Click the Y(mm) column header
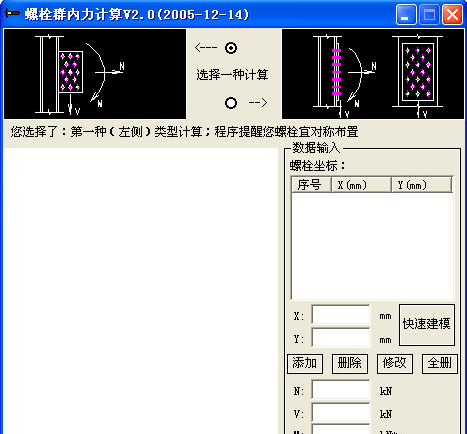Image resolution: width=467 pixels, height=434 pixels. coord(421,185)
